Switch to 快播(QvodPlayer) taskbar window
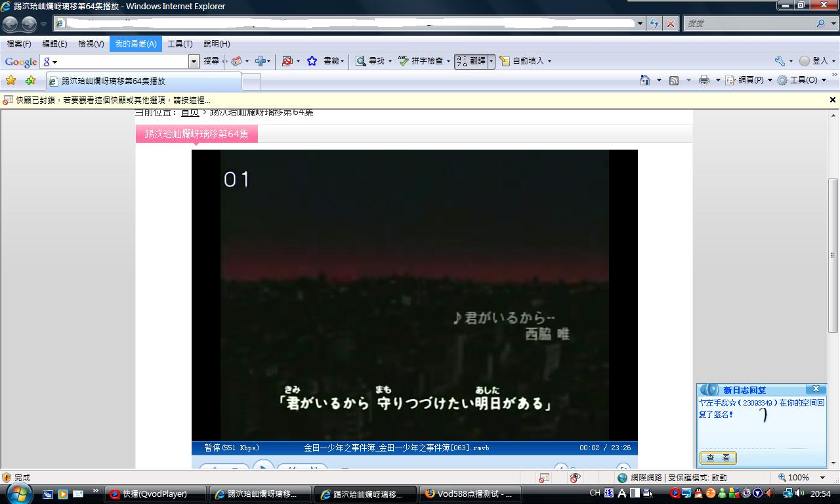This screenshot has width=840, height=504. pos(156,494)
